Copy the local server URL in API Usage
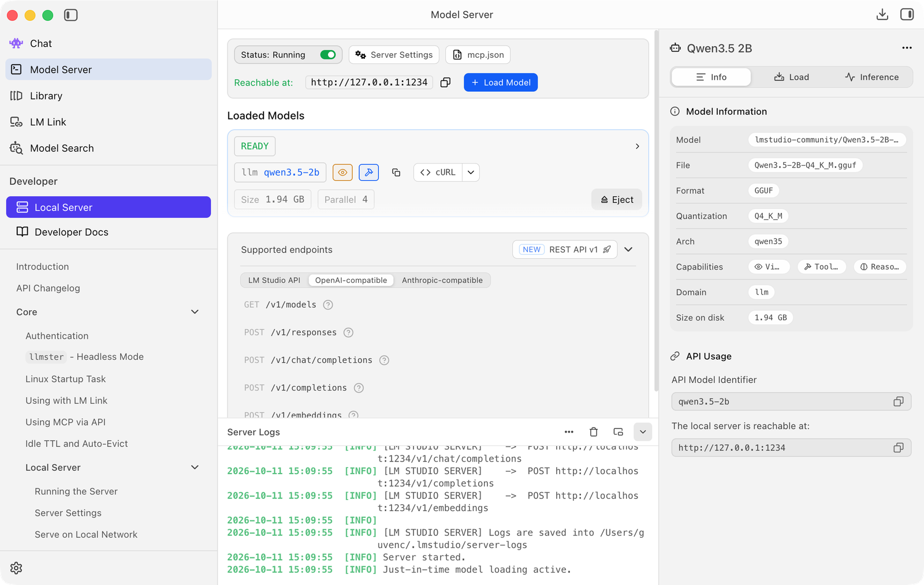The image size is (924, 585). 898,448
